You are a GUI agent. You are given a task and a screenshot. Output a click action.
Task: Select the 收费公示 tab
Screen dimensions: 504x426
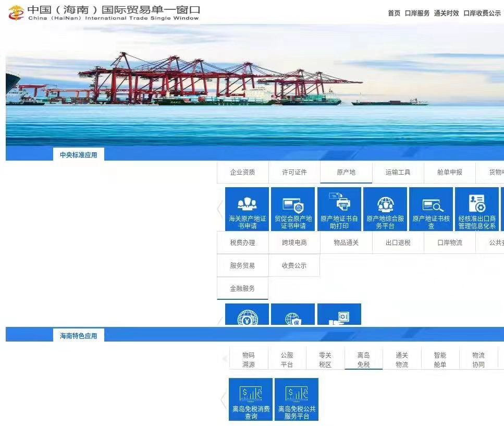point(294,265)
